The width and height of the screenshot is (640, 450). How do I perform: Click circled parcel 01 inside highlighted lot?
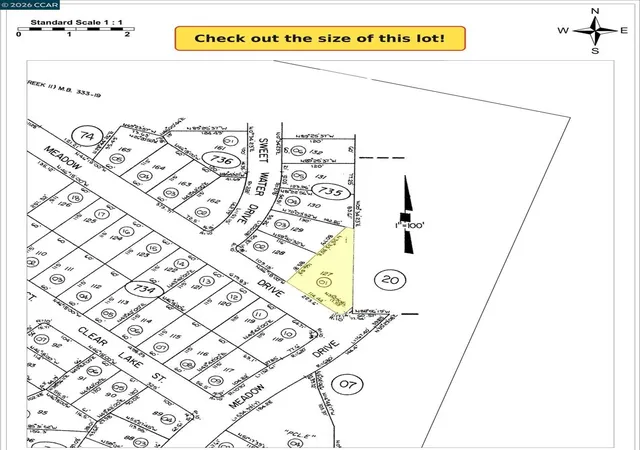point(324,282)
